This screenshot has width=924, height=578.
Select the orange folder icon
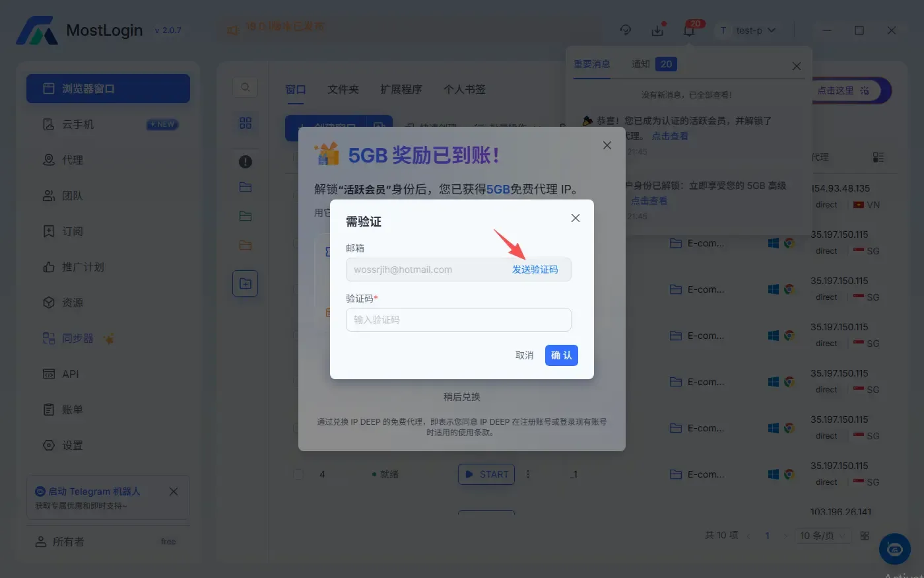[246, 245]
